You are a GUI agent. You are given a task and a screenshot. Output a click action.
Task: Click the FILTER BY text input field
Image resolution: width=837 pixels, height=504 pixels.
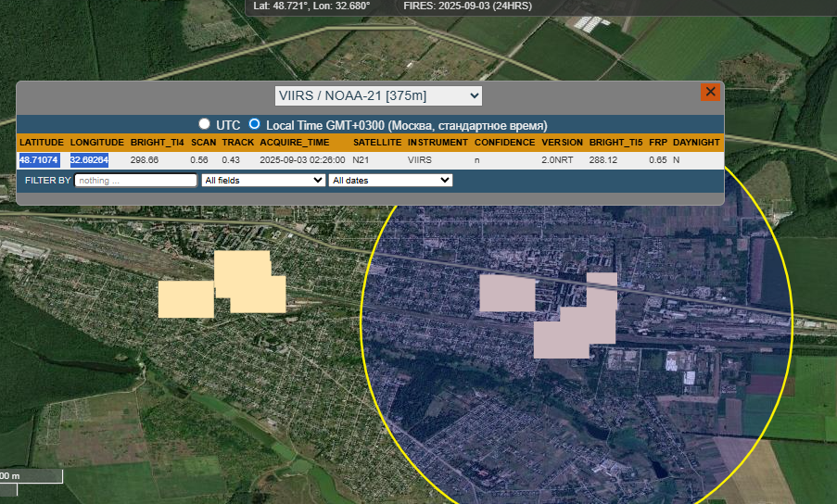(x=135, y=181)
